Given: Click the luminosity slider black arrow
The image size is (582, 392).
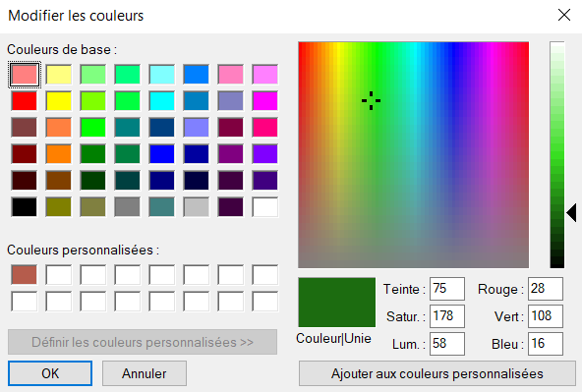Looking at the screenshot, I should [x=571, y=212].
